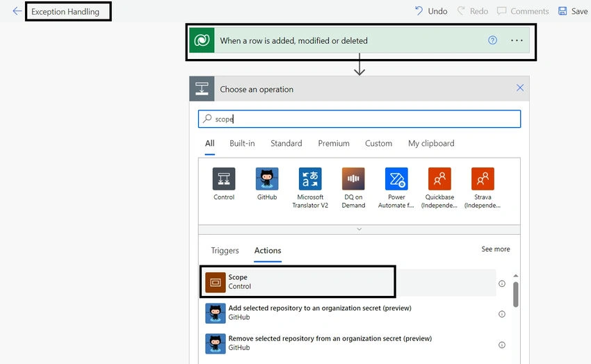Expand the 'When a row is added' trigger

click(359, 40)
